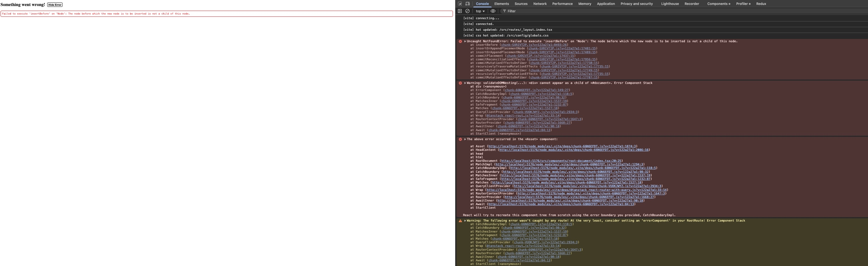Open the Network tab
This screenshot has height=266, width=868.
tap(540, 4)
